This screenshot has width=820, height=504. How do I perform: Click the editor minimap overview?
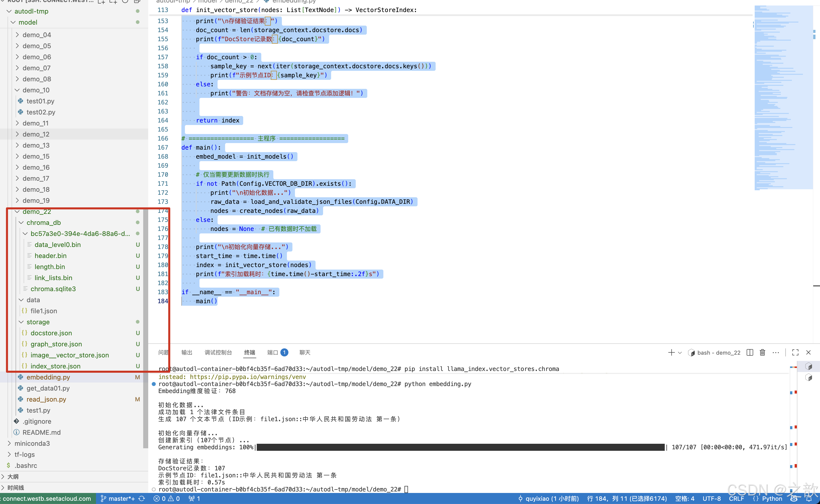(x=783, y=97)
